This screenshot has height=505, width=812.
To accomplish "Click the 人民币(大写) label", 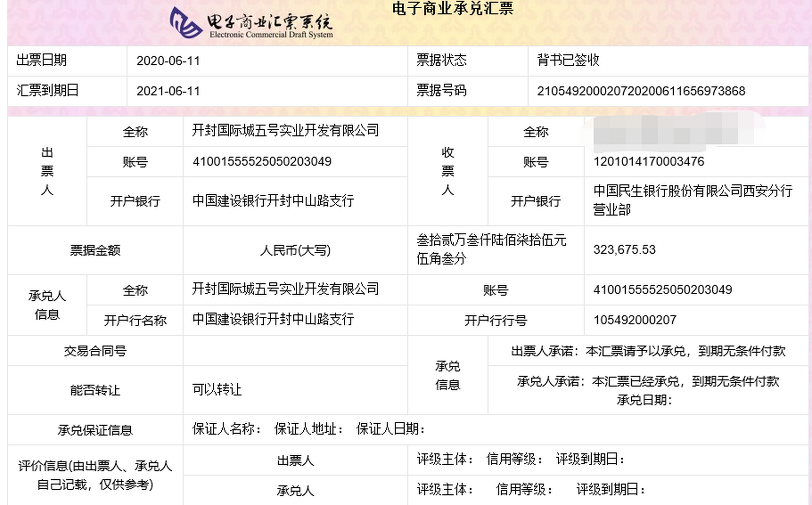I will click(295, 250).
